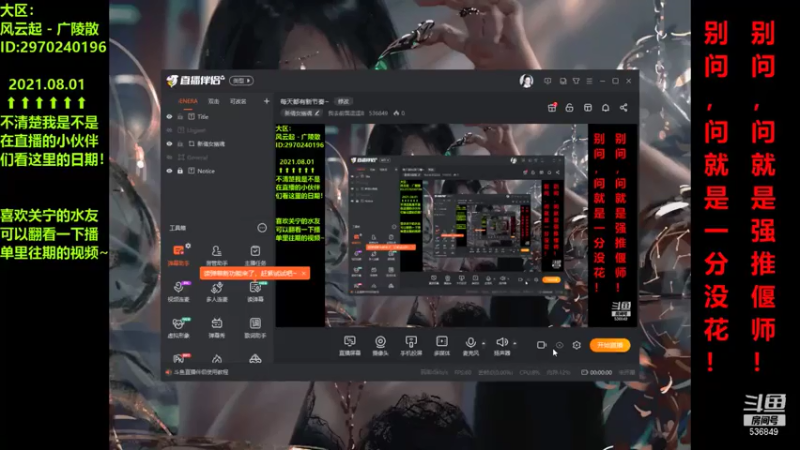800x450 pixels.
Task: Mute the 麦克风 microphone
Action: pos(470,345)
